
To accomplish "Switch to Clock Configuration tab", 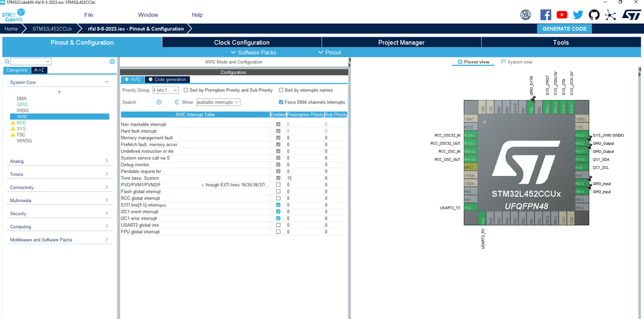I will point(242,43).
